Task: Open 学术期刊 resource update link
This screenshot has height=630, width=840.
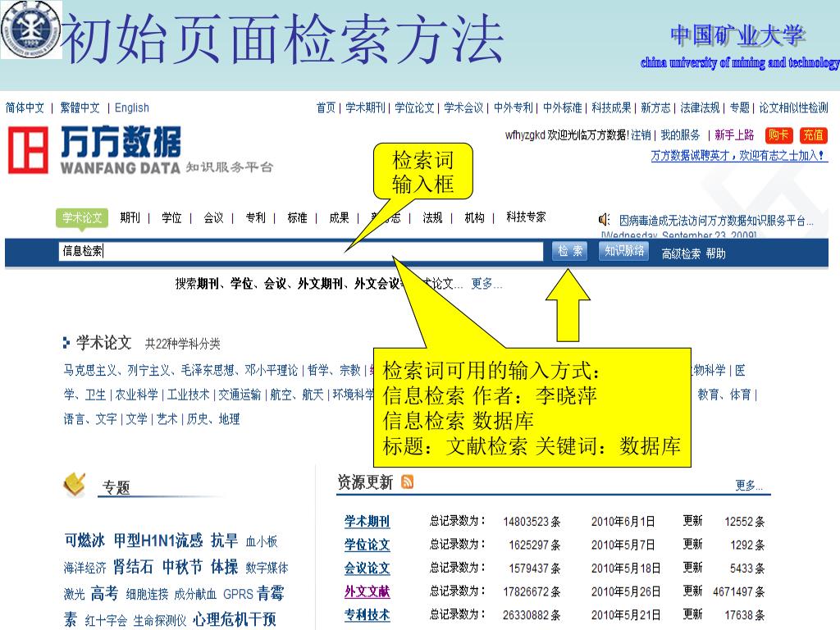Action: (367, 521)
